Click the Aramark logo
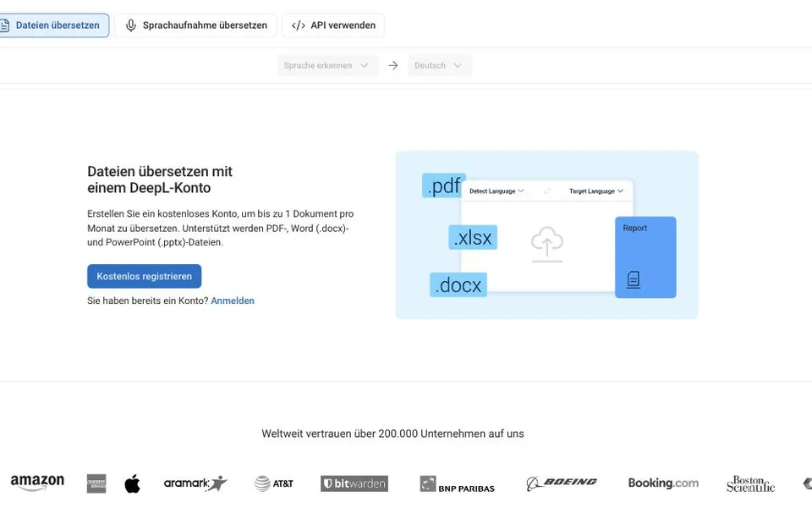Viewport: 812px width, 508px height. 195,483
